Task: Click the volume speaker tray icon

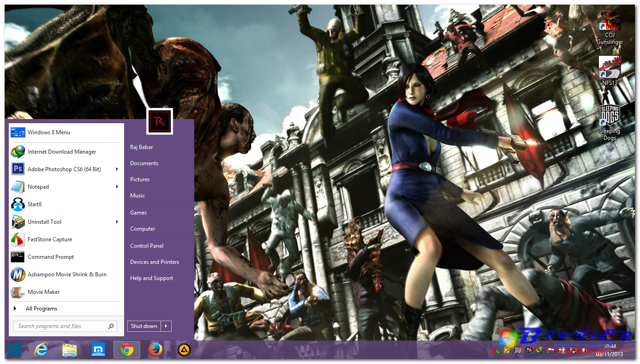Action: (584, 351)
